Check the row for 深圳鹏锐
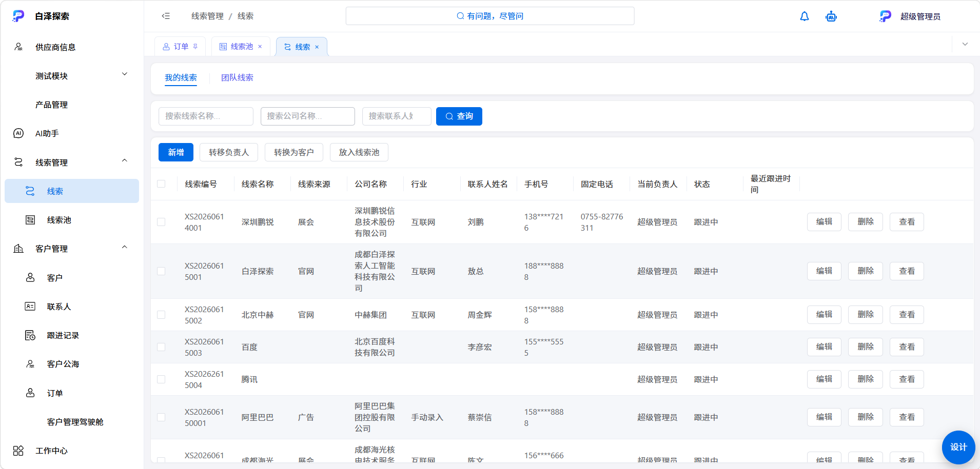Image resolution: width=980 pixels, height=469 pixels. point(161,222)
